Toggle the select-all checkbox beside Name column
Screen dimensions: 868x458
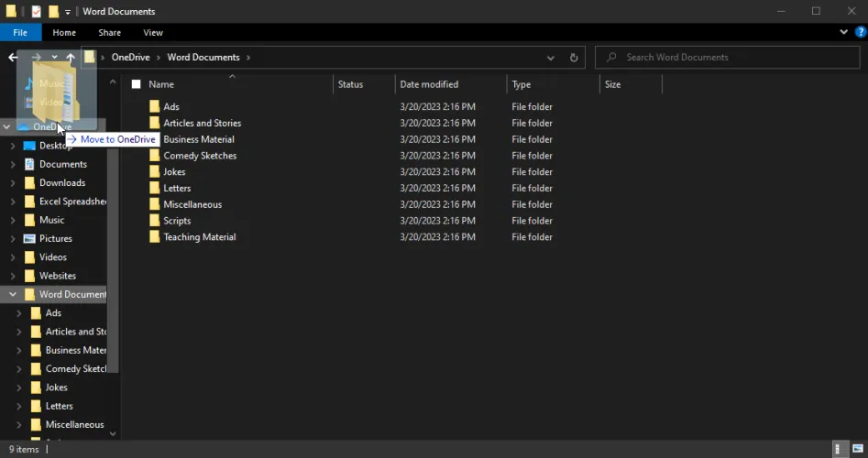coord(136,84)
